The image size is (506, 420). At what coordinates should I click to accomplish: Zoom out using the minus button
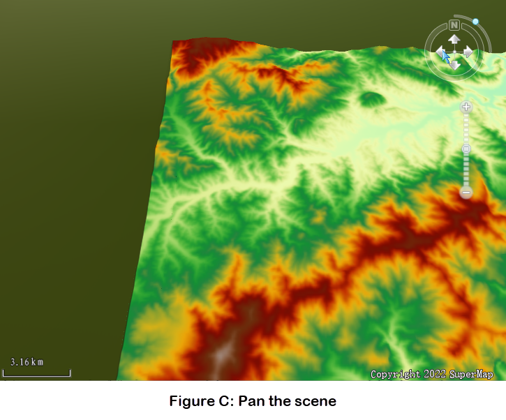click(466, 191)
